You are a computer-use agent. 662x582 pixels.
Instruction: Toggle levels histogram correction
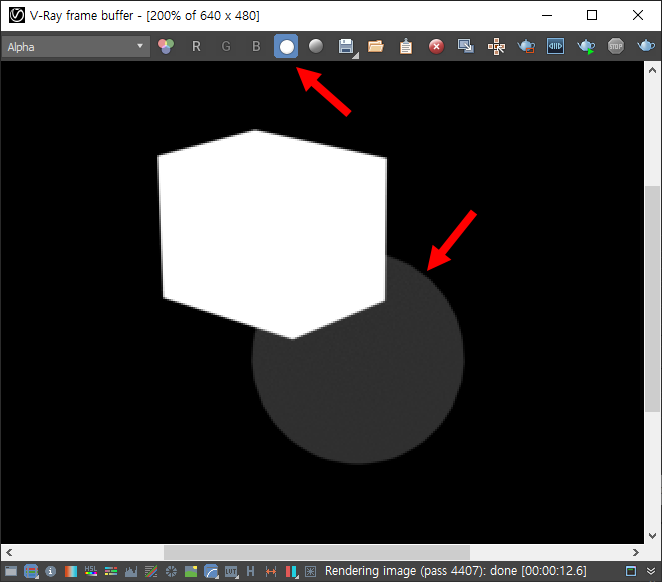click(x=131, y=571)
